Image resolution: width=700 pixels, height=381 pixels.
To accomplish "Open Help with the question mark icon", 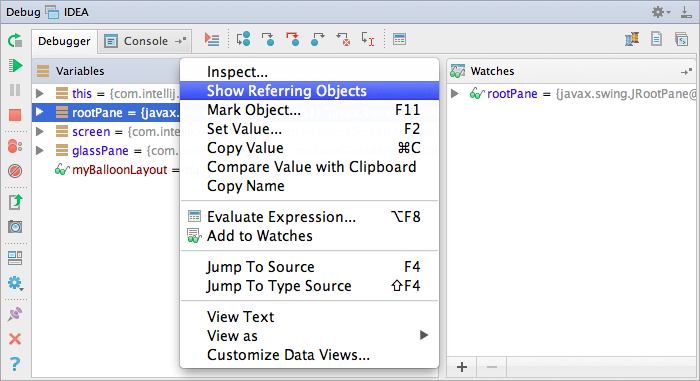I will coord(15,364).
